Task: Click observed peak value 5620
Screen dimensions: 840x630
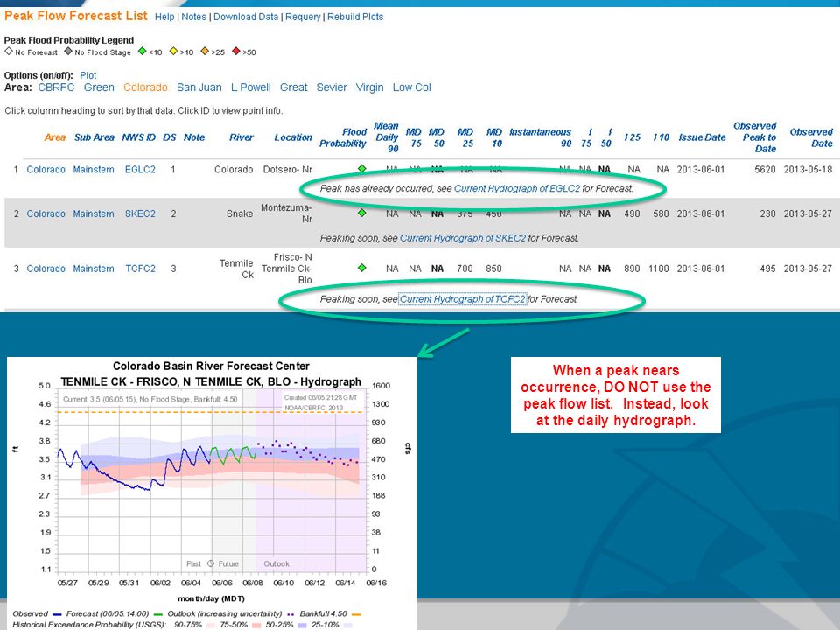Action: pyautogui.click(x=765, y=169)
